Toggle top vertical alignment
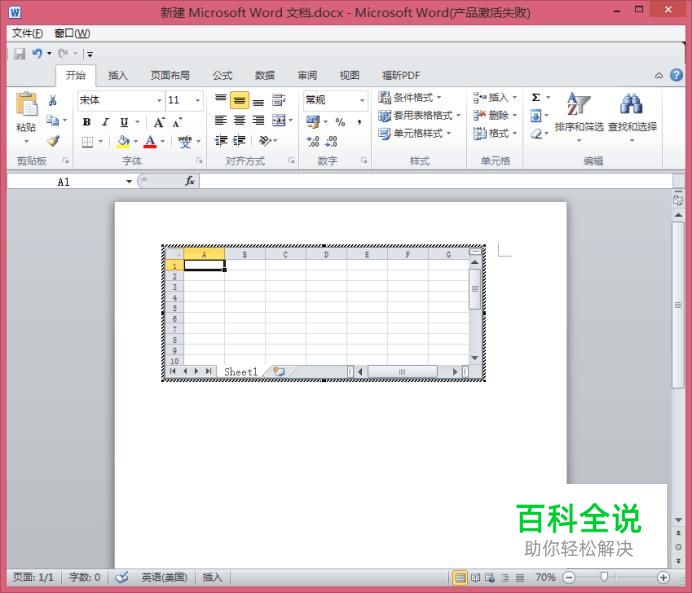The image size is (692, 593). [x=221, y=100]
